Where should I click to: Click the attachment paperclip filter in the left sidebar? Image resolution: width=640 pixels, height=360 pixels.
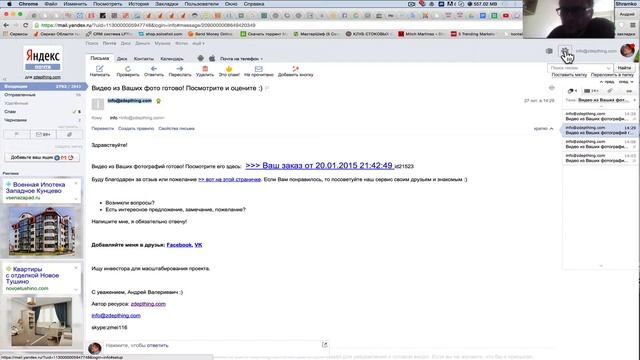pyautogui.click(x=69, y=134)
